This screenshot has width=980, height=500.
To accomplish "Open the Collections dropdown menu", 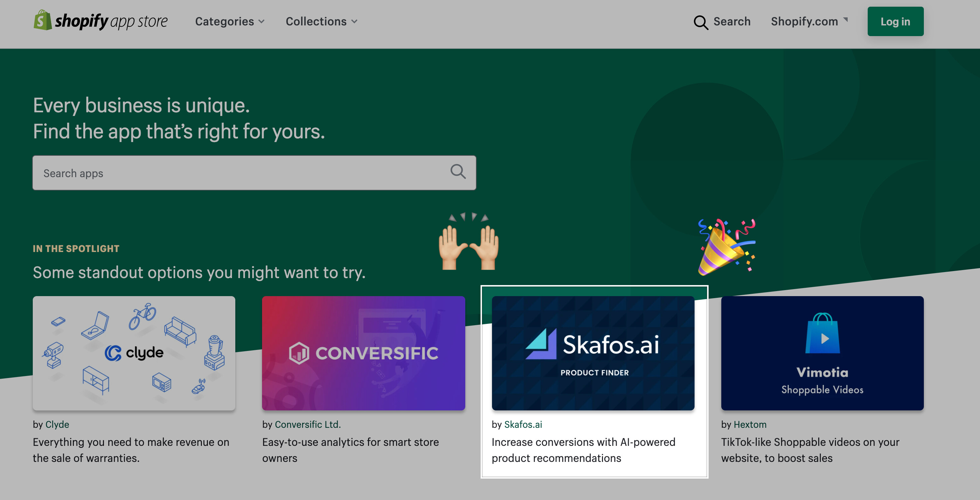I will pyautogui.click(x=321, y=22).
